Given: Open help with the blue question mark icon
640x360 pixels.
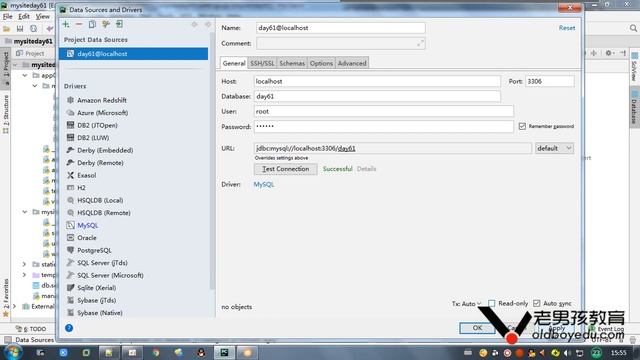Looking at the screenshot, I should point(69,328).
